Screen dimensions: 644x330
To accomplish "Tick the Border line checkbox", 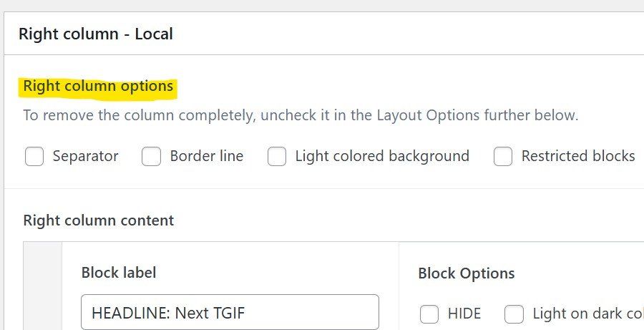I will (x=151, y=156).
